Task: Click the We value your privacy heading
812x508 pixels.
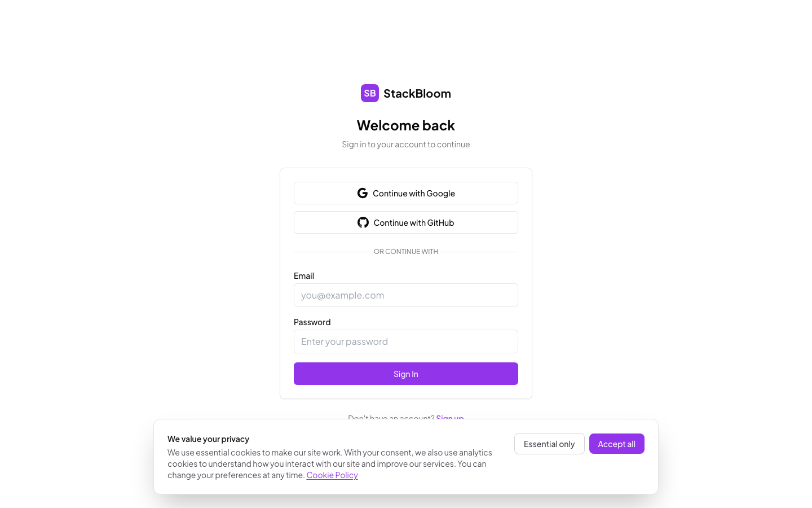Action: click(x=209, y=439)
